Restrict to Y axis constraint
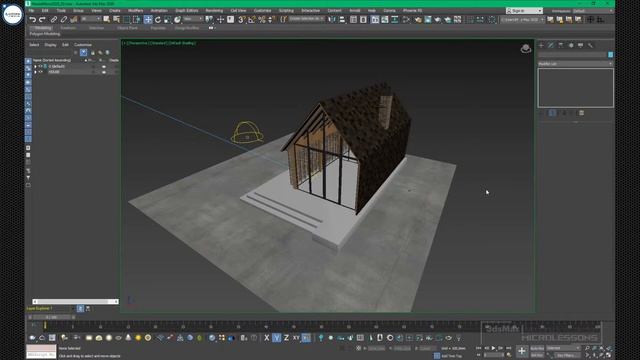Screen dimensions: 640x360 click(x=276, y=338)
